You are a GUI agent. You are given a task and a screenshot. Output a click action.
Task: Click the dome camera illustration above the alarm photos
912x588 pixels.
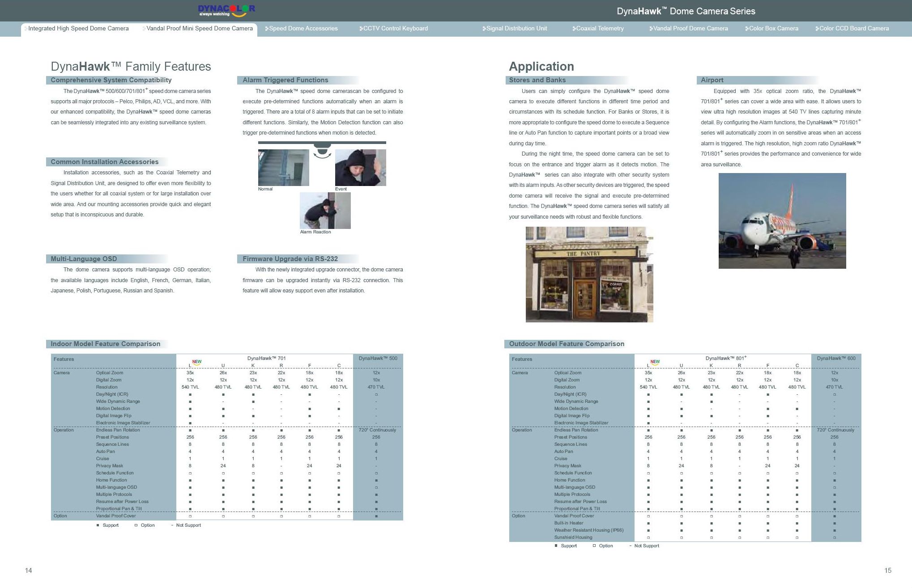coord(322,150)
